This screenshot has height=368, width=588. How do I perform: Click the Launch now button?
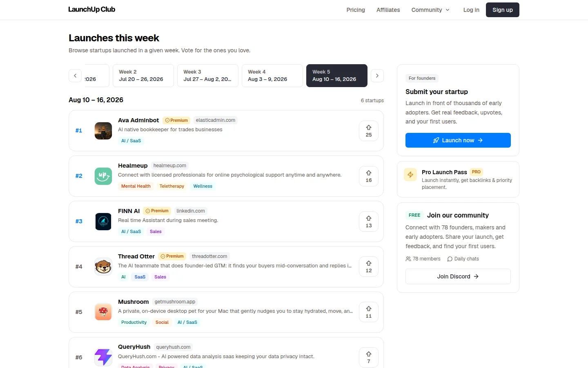tap(458, 140)
